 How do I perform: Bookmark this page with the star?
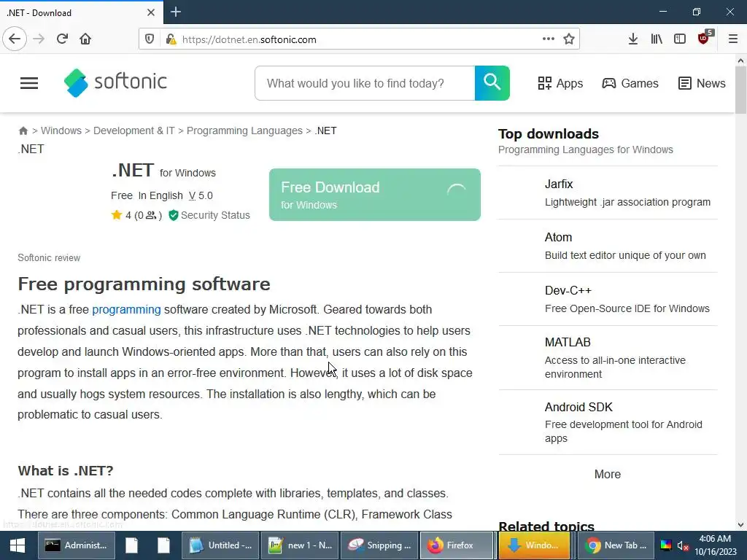569,39
